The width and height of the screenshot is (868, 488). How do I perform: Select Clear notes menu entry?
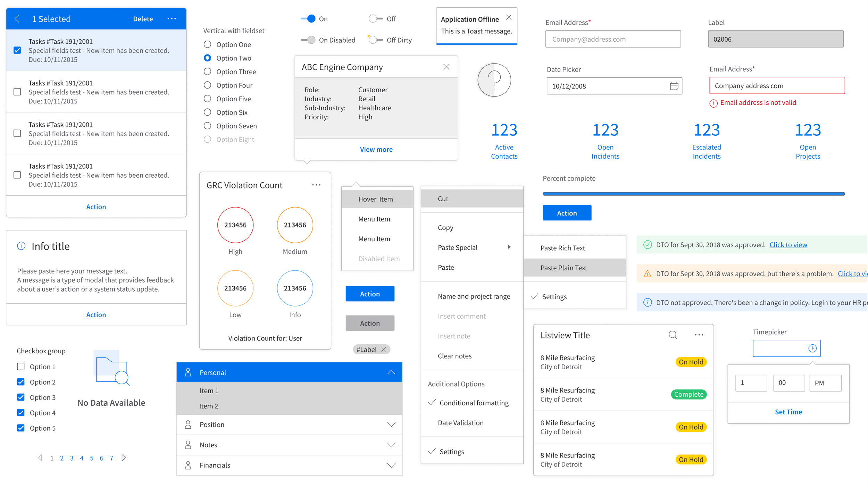pyautogui.click(x=472, y=356)
